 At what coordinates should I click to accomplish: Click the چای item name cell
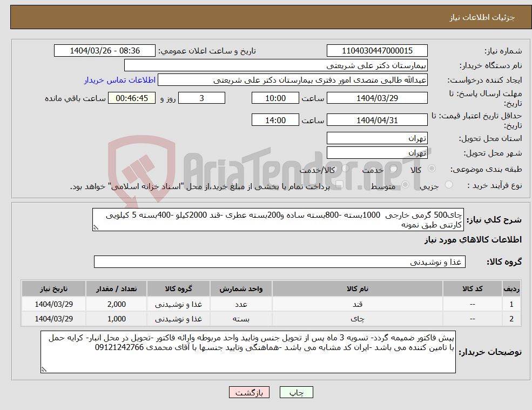pos(357,319)
